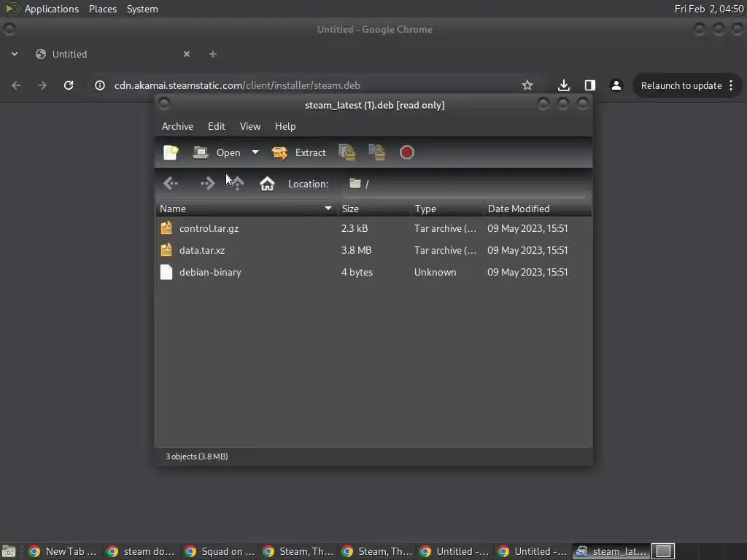Image resolution: width=747 pixels, height=560 pixels.
Task: Select the control.tar.gz file row
Action: pyautogui.click(x=373, y=228)
